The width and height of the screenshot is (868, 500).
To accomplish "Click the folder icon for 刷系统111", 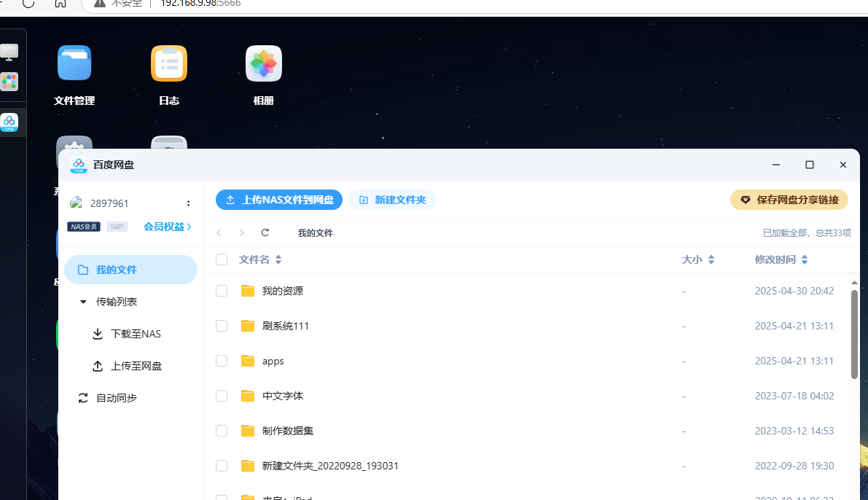I will tap(248, 326).
